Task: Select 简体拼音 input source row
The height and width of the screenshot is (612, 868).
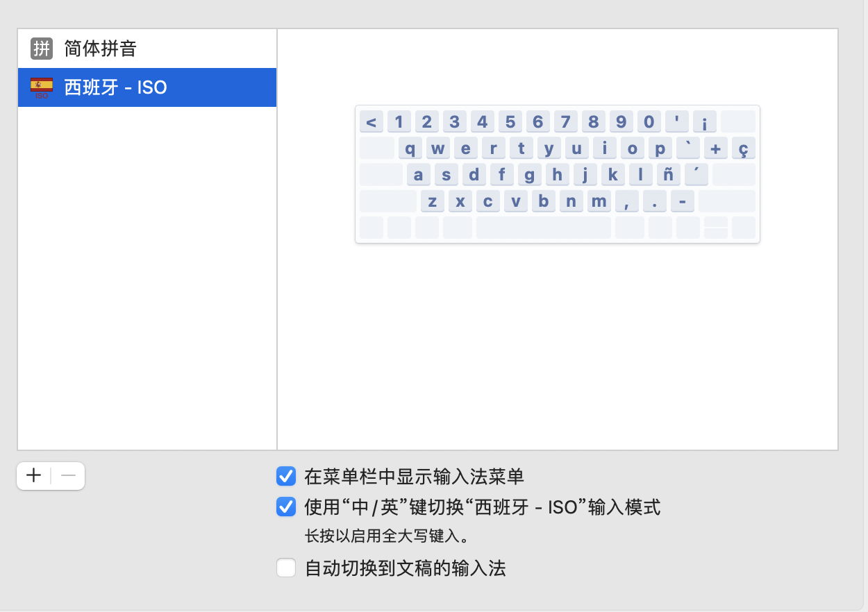Action: [x=147, y=49]
